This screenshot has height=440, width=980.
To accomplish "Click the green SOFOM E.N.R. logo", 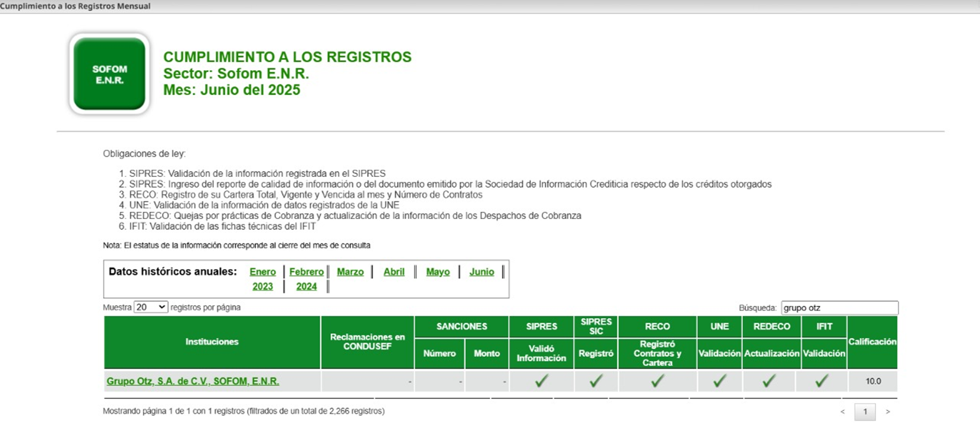I will 109,74.
